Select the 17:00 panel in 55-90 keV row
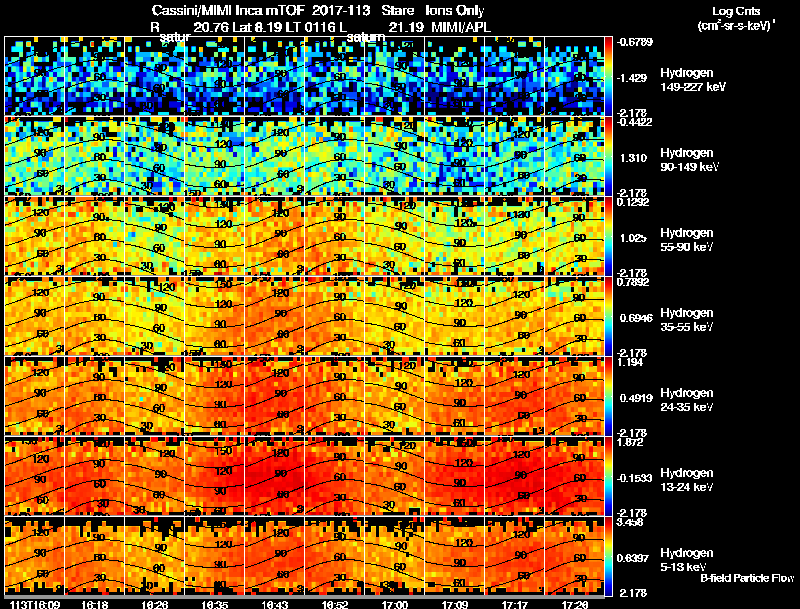This screenshot has height=609, width=800. point(394,236)
